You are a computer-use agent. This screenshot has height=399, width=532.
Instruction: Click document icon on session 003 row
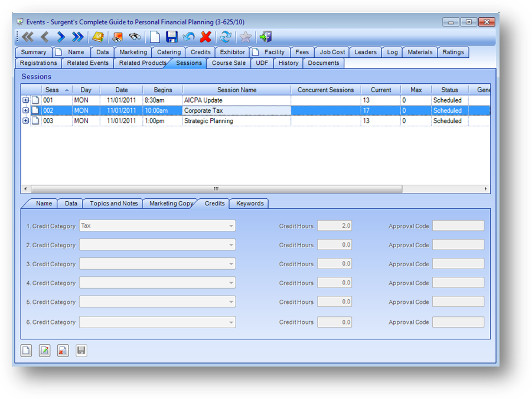tap(35, 121)
